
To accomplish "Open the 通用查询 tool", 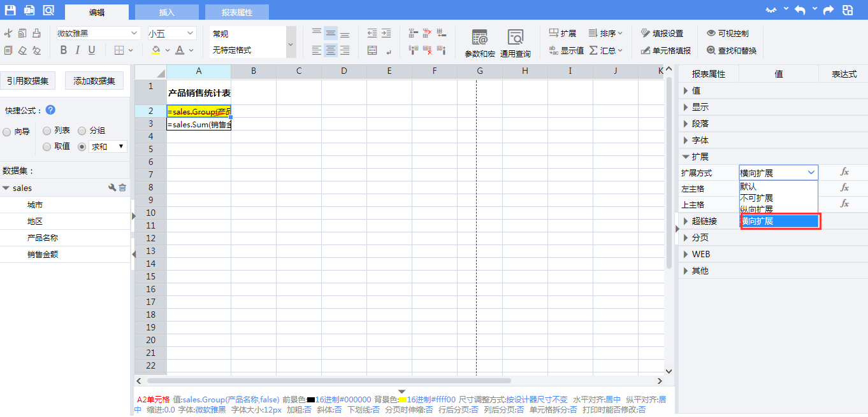I will tap(515, 43).
